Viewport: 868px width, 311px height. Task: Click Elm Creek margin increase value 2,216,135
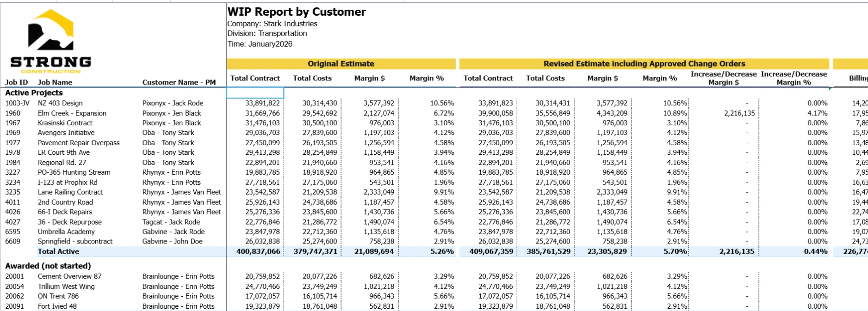click(739, 113)
